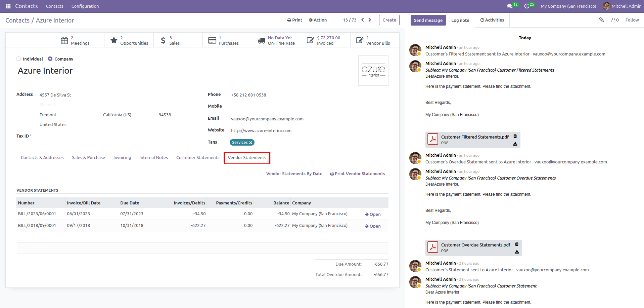Viewport: 644px width, 308px height.
Task: Select the Individual radio button
Action: coord(19,59)
